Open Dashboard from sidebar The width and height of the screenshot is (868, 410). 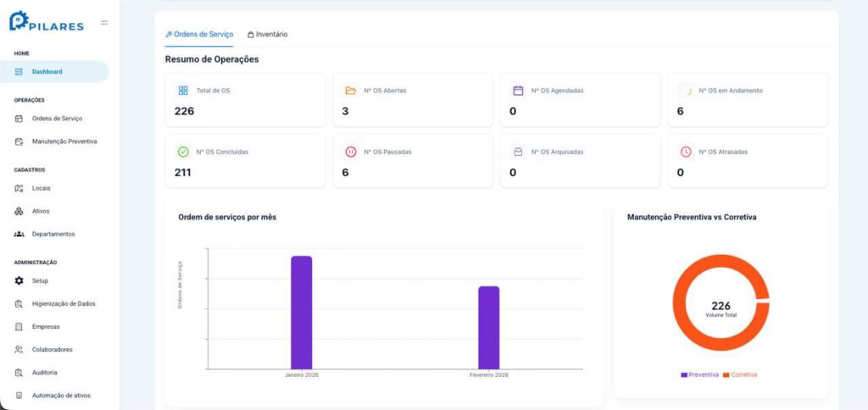[53, 71]
